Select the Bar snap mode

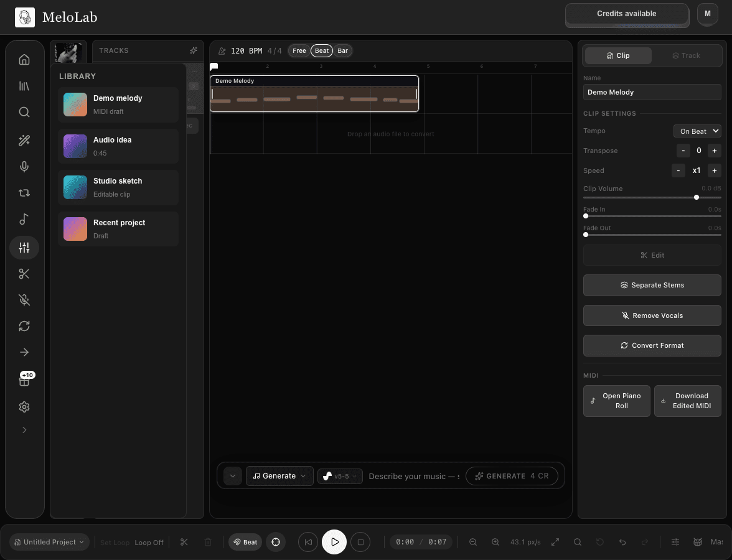tap(342, 51)
